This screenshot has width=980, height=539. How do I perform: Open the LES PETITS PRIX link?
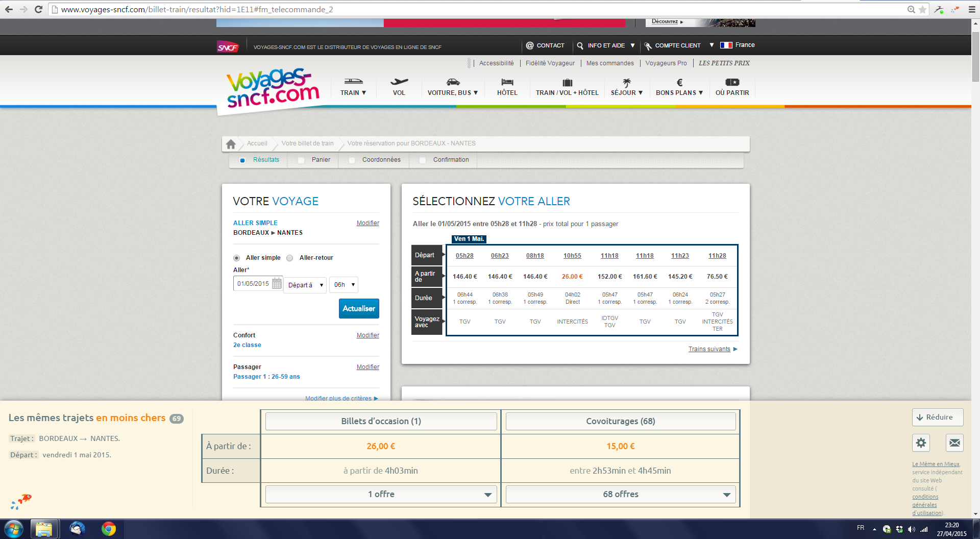point(724,63)
